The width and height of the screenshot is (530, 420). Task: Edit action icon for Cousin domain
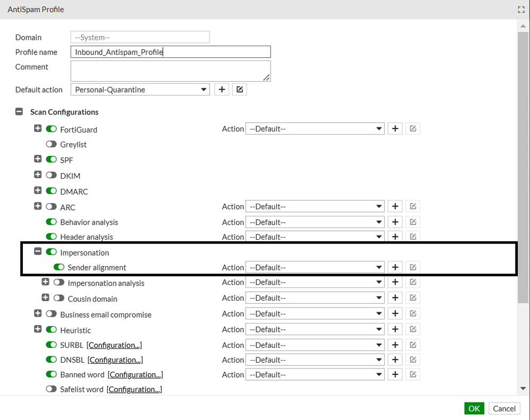tap(413, 298)
